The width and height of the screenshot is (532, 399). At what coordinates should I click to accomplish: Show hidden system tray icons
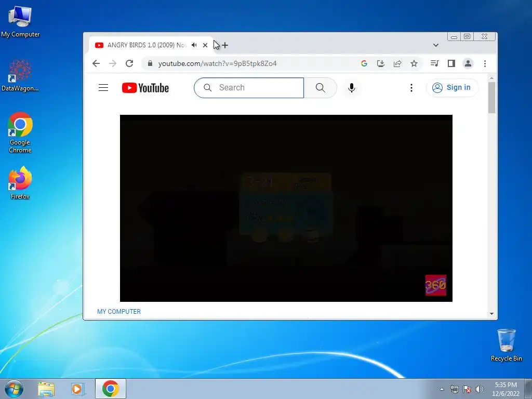442,389
